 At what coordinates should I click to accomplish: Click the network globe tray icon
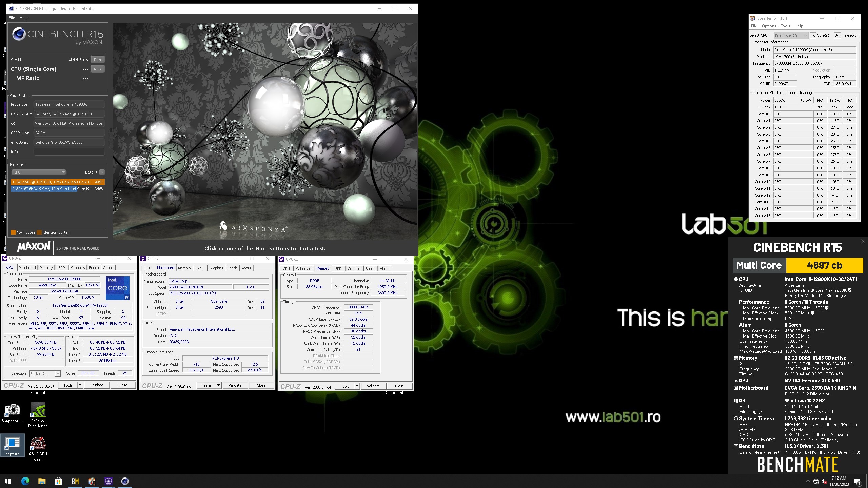point(816,481)
